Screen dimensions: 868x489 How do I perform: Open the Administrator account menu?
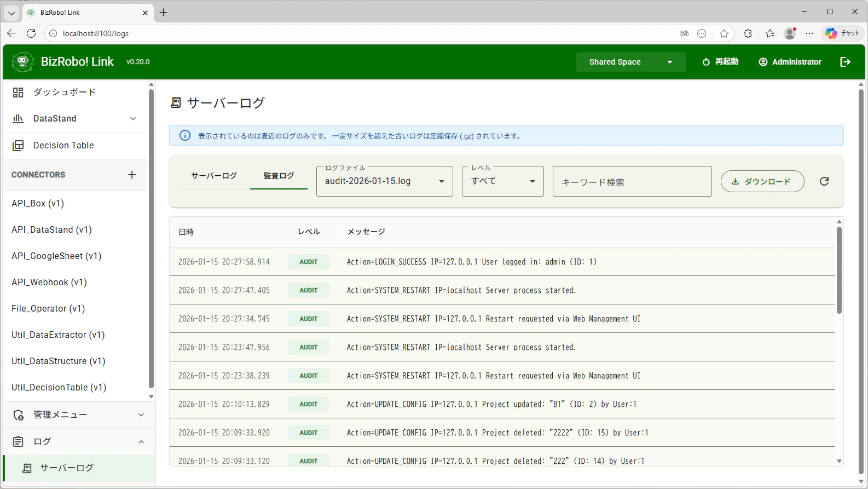[x=790, y=62]
